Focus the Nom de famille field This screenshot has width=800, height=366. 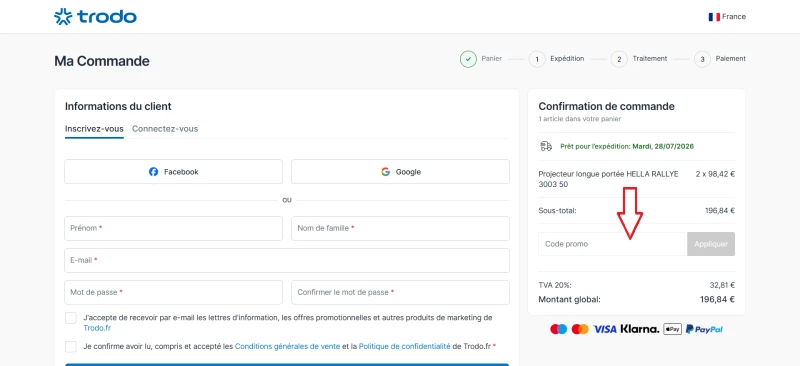point(400,228)
